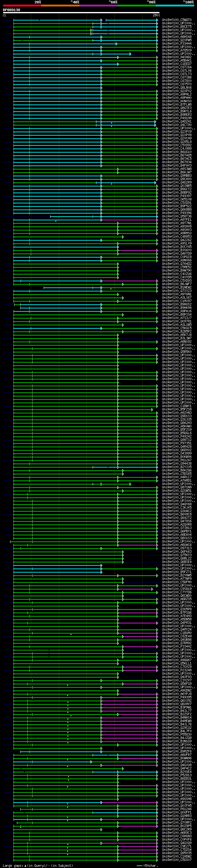Select the UniRef100_C1EED7 label
The height and width of the screenshot is (868, 197).
click(176, 64)
